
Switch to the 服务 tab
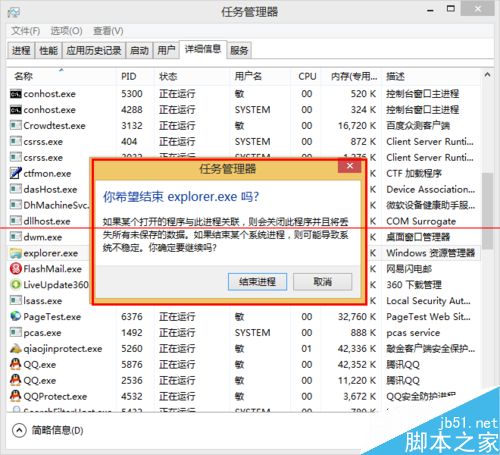(x=239, y=50)
